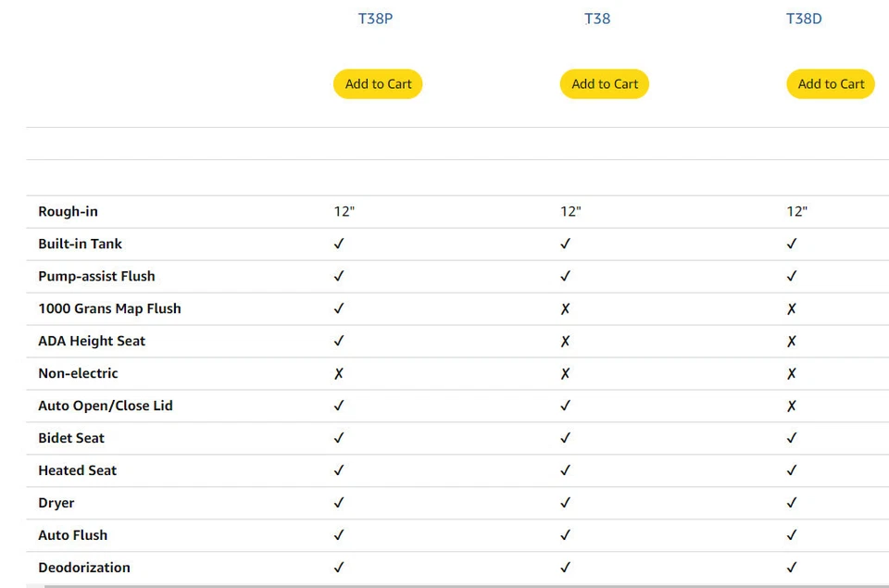Click the Auto Flush row label
Image resolution: width=889 pixels, height=588 pixels.
[72, 535]
